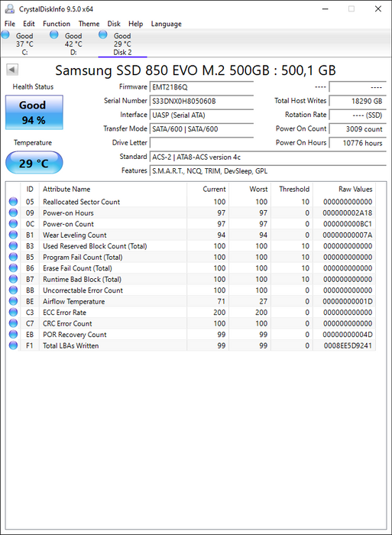
Task: Open the Edit menu
Action: 29,24
